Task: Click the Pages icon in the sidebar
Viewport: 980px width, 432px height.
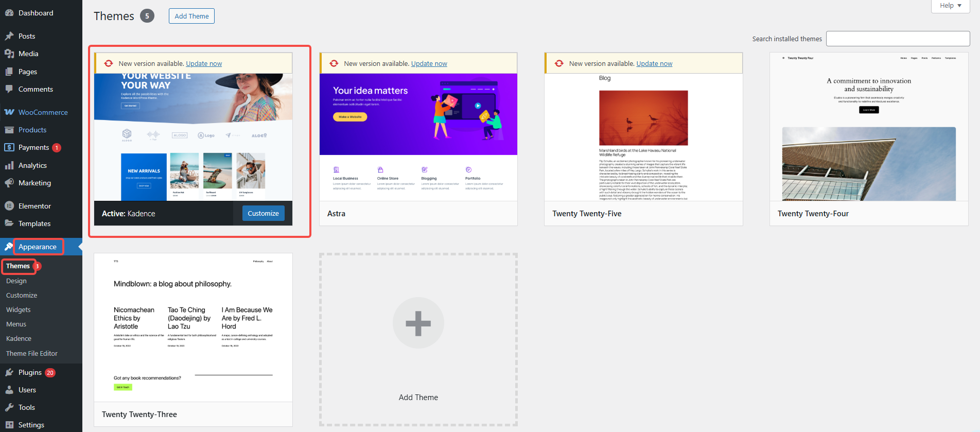Action: 9,72
